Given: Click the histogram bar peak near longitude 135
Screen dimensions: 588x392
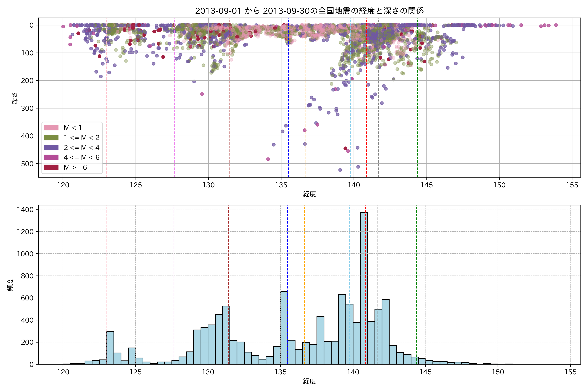Looking at the screenshot, I should pyautogui.click(x=284, y=327).
